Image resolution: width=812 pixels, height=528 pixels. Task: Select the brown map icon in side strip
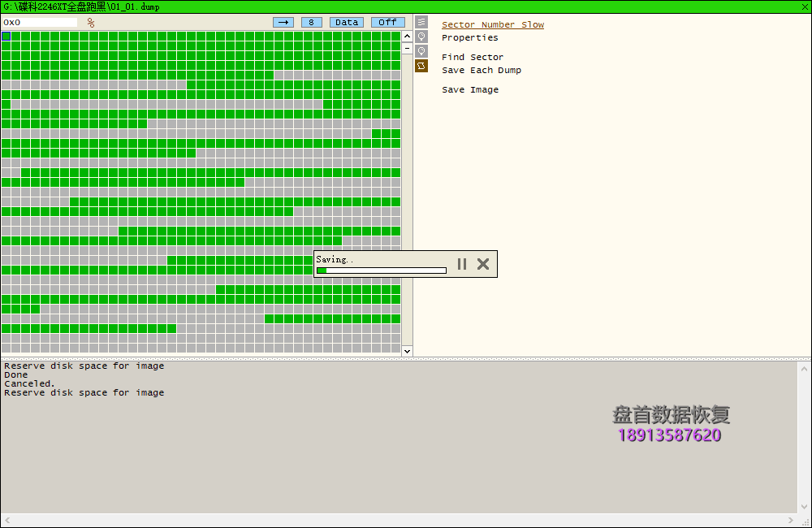[x=421, y=66]
